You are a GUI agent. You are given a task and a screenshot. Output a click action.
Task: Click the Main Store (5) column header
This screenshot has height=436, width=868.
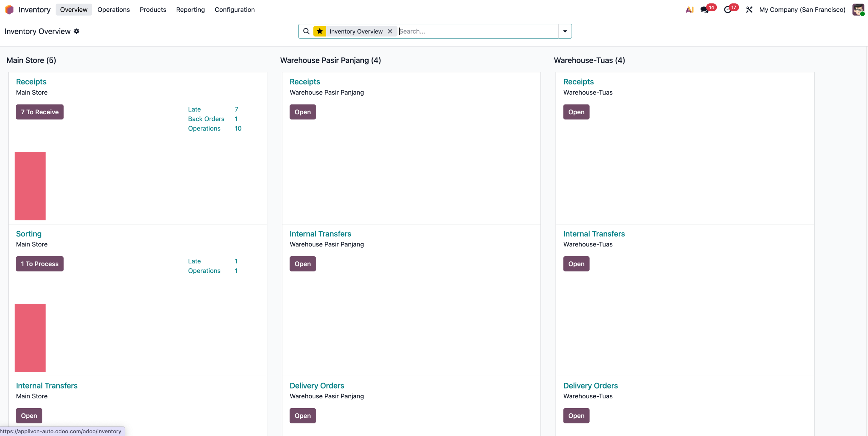[31, 60]
